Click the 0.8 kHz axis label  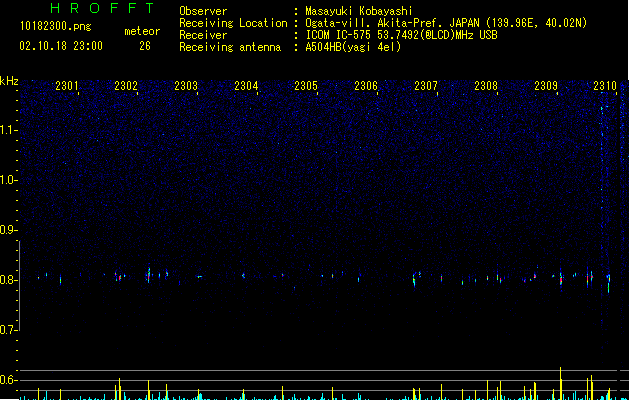[9, 280]
